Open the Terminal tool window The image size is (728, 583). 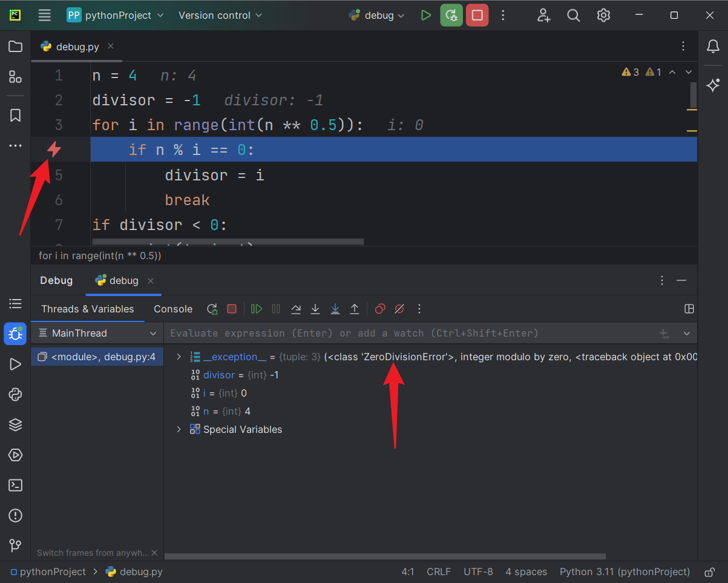(16, 485)
